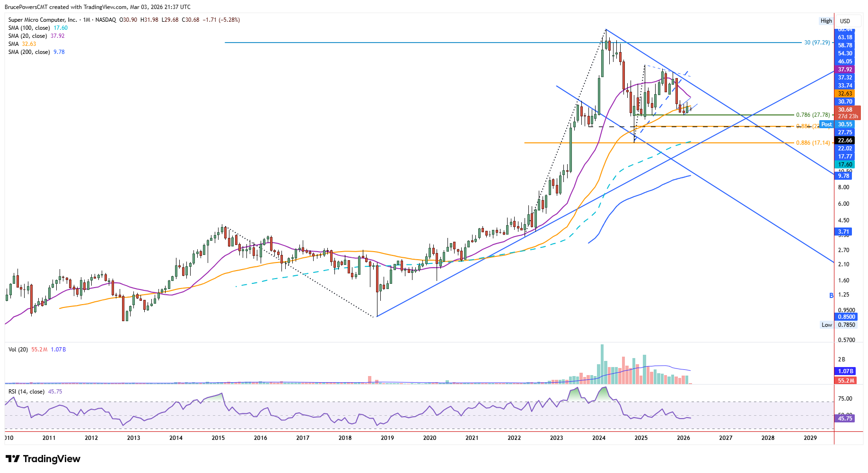This screenshot has width=868, height=473.
Task: Click the 63.18 price axis tag
Action: pos(845,37)
